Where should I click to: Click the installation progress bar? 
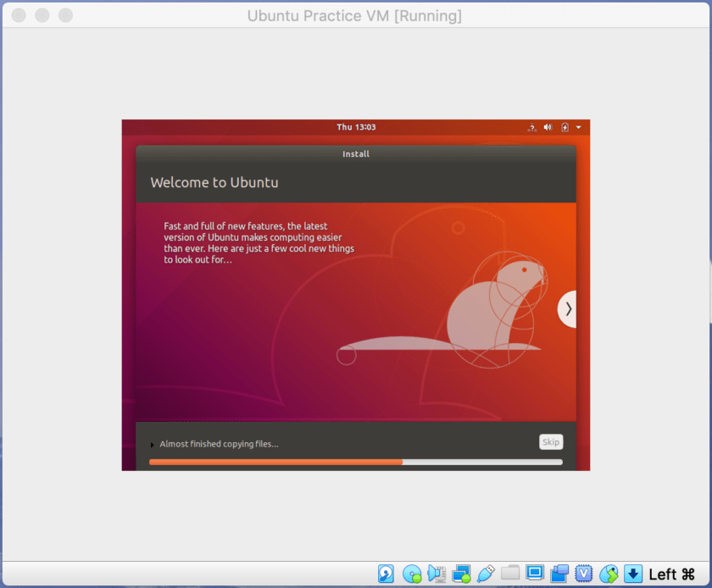tap(356, 463)
